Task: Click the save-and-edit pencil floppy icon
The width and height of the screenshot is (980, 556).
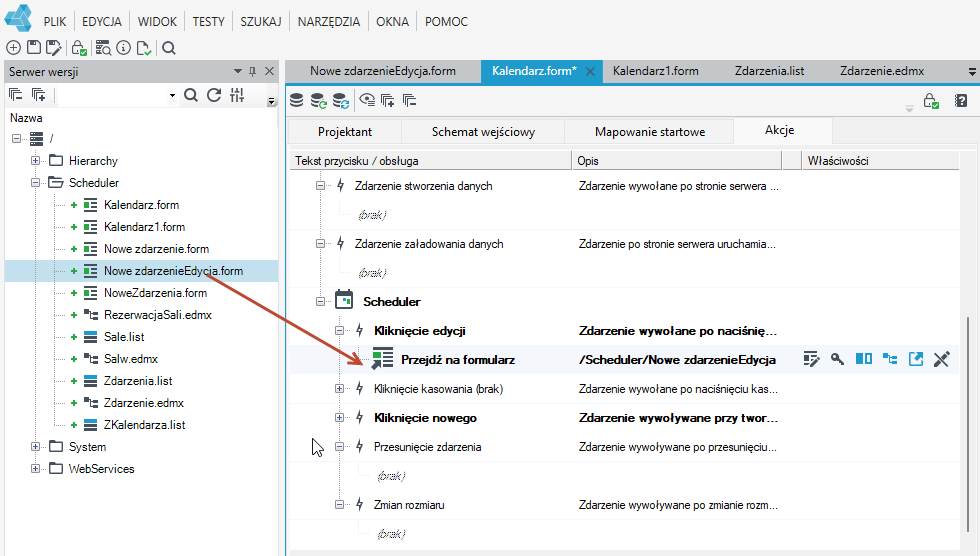Action: 54,47
